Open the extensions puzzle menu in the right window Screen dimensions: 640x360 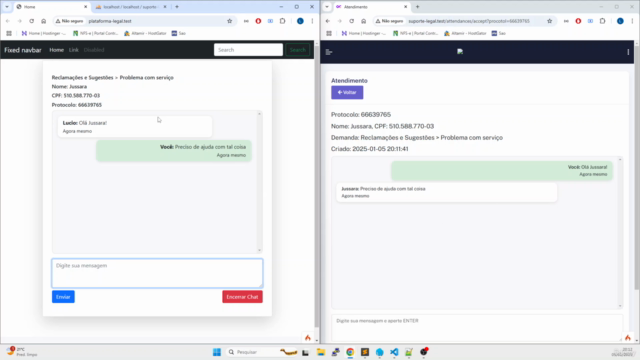pos(602,21)
